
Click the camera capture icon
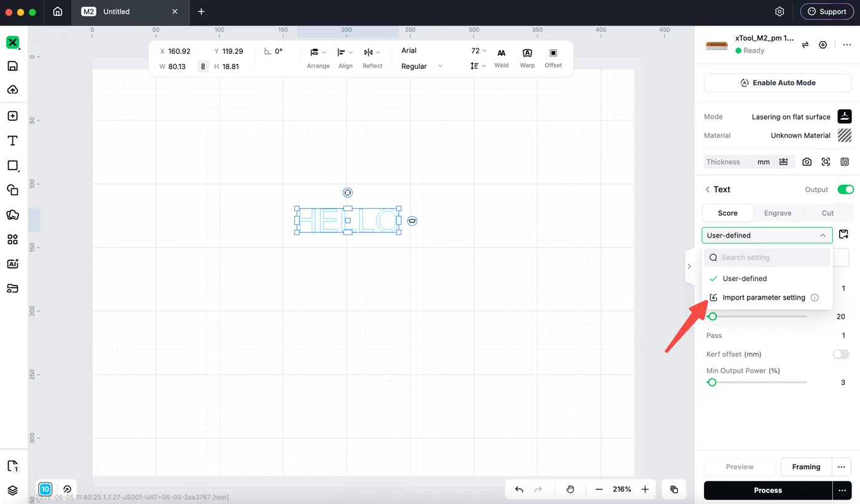(807, 162)
